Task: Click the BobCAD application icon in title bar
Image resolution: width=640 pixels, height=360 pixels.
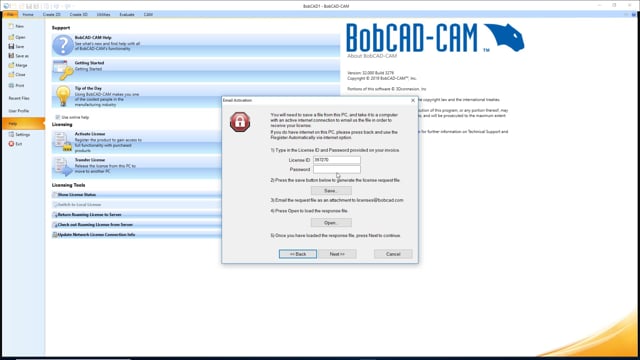Action: [6, 6]
